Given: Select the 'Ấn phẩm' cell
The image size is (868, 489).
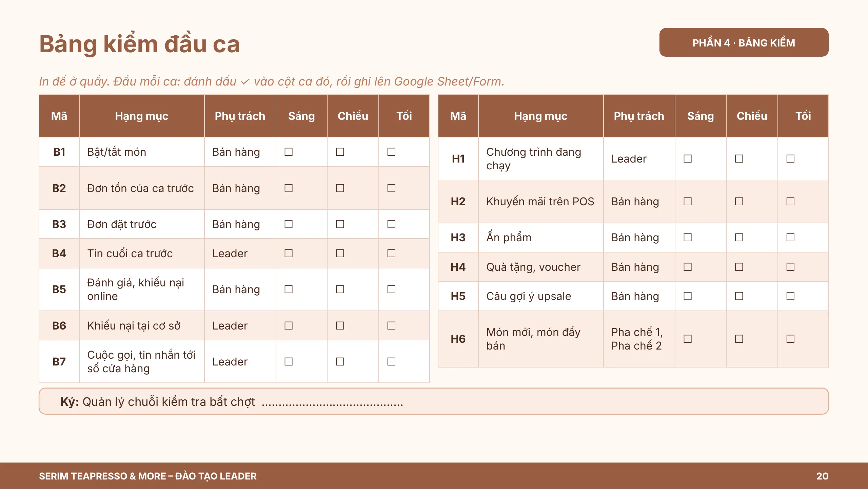Looking at the screenshot, I should coord(540,237).
